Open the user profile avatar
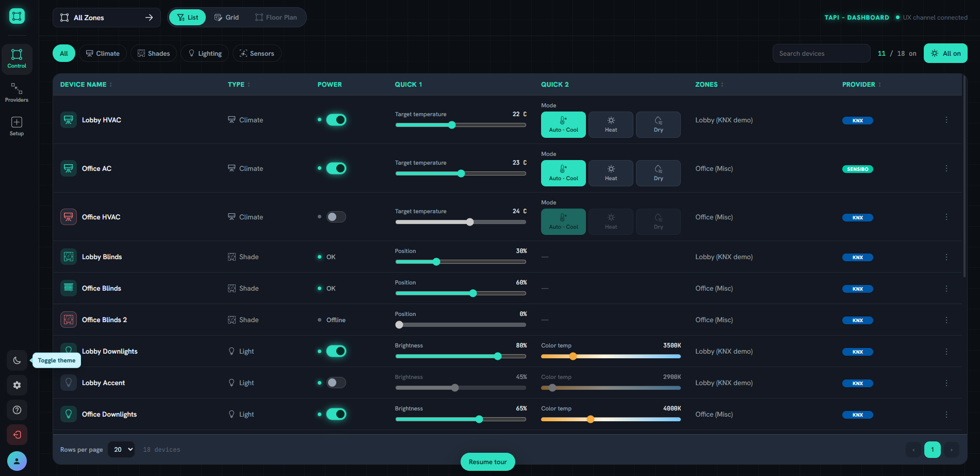This screenshot has height=476, width=980. pyautogui.click(x=17, y=461)
